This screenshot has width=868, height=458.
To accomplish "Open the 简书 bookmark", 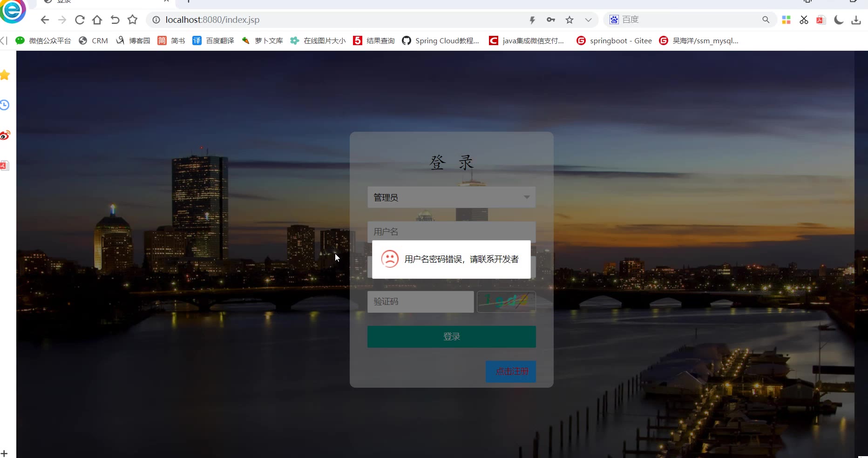I will pos(171,40).
